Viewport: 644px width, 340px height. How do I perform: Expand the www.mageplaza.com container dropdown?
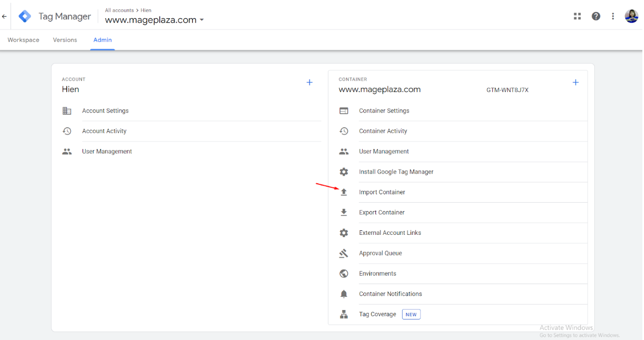click(202, 20)
